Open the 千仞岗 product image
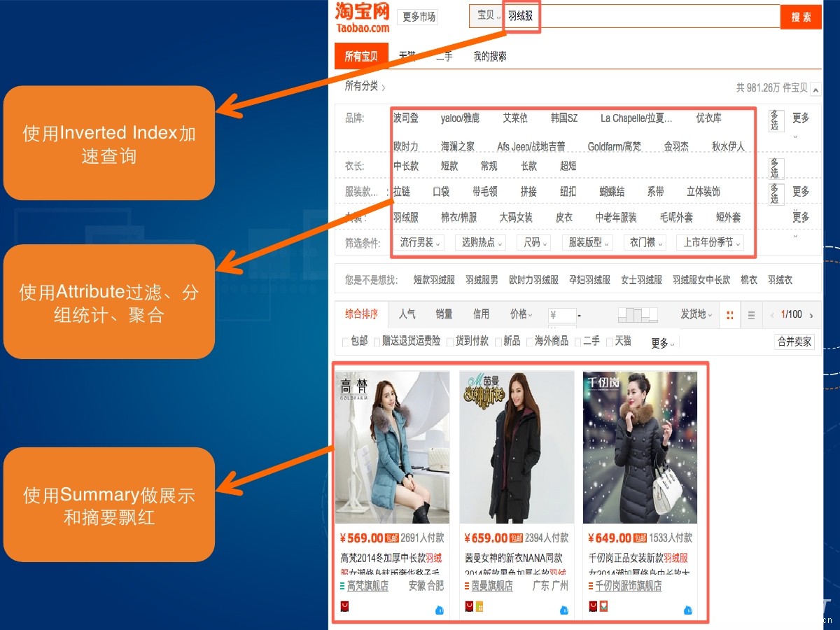This screenshot has width=840, height=630. click(x=640, y=447)
